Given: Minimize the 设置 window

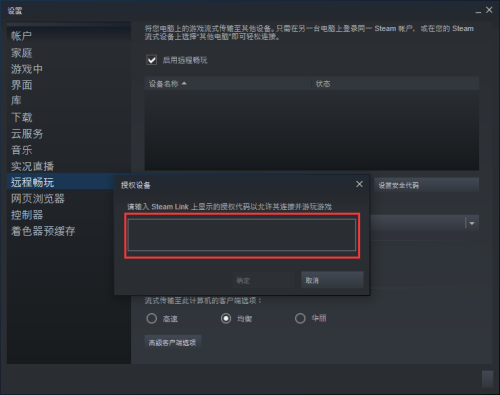Looking at the screenshot, I should click(x=478, y=11).
